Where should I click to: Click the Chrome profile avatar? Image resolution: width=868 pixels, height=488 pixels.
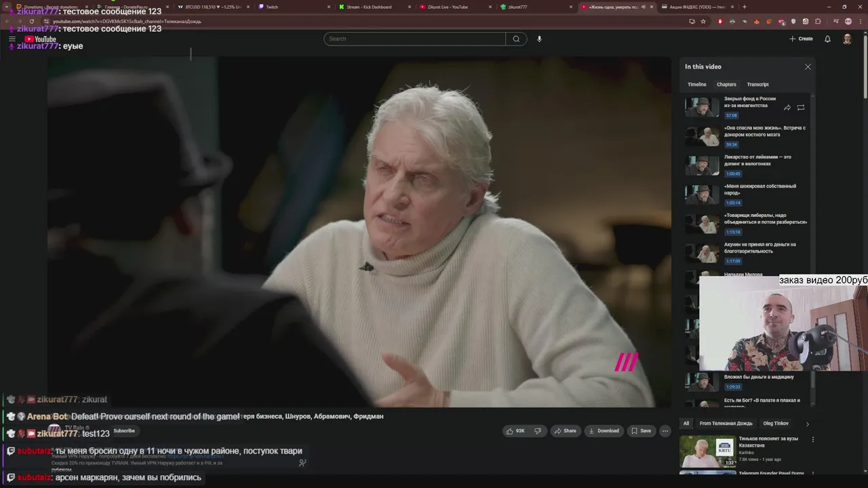(848, 21)
